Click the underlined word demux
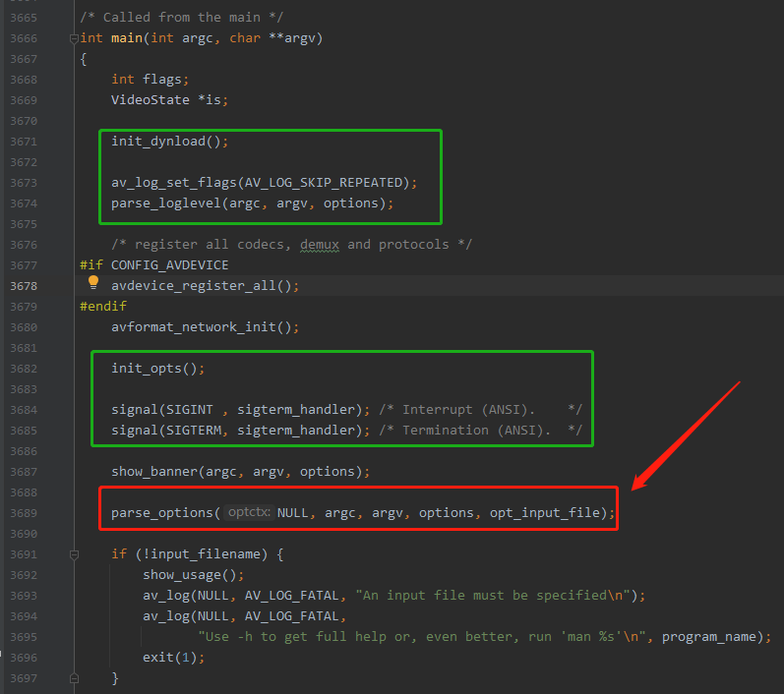The width and height of the screenshot is (784, 694). (x=320, y=245)
